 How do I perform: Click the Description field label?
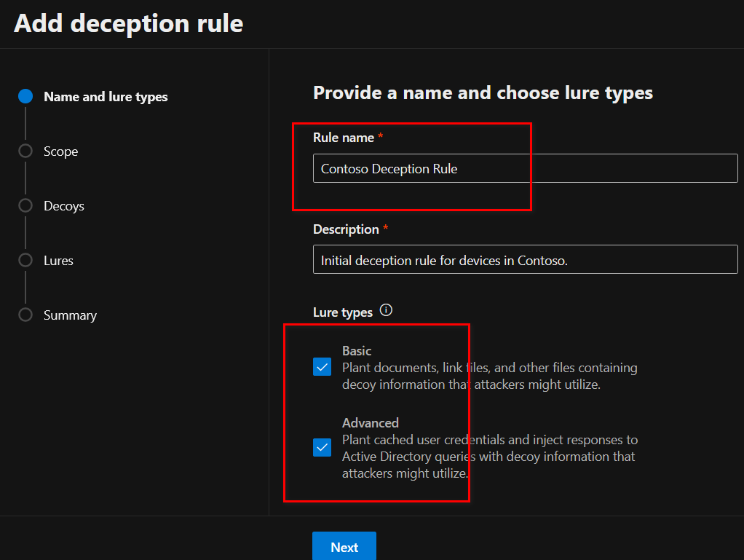(346, 229)
